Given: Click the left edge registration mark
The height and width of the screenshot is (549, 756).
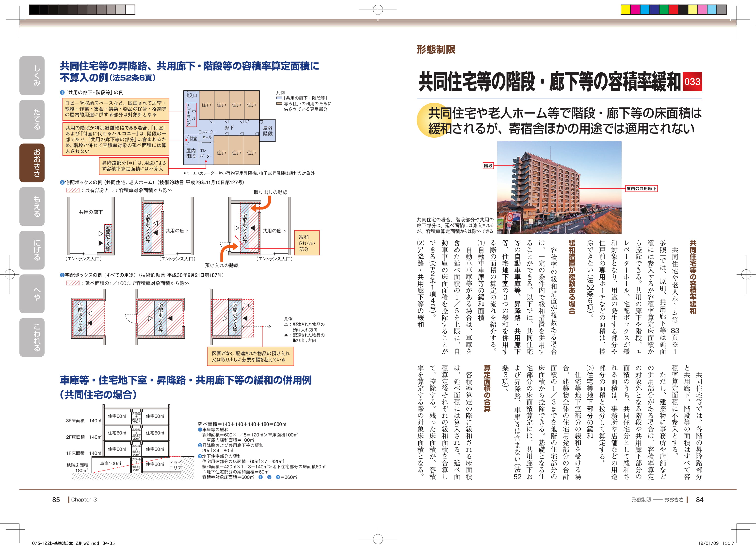Looking at the screenshot, I should (10, 274).
